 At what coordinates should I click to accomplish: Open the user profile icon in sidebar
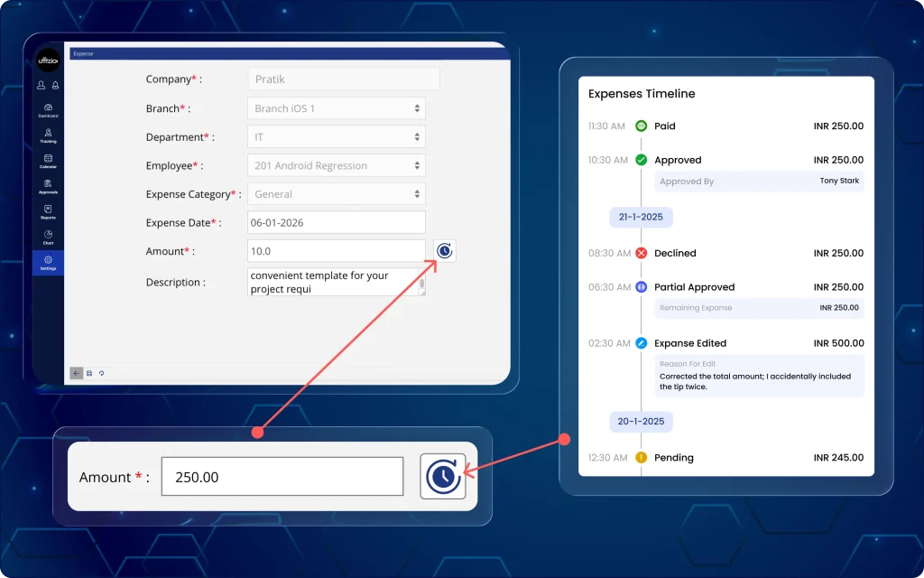(42, 85)
